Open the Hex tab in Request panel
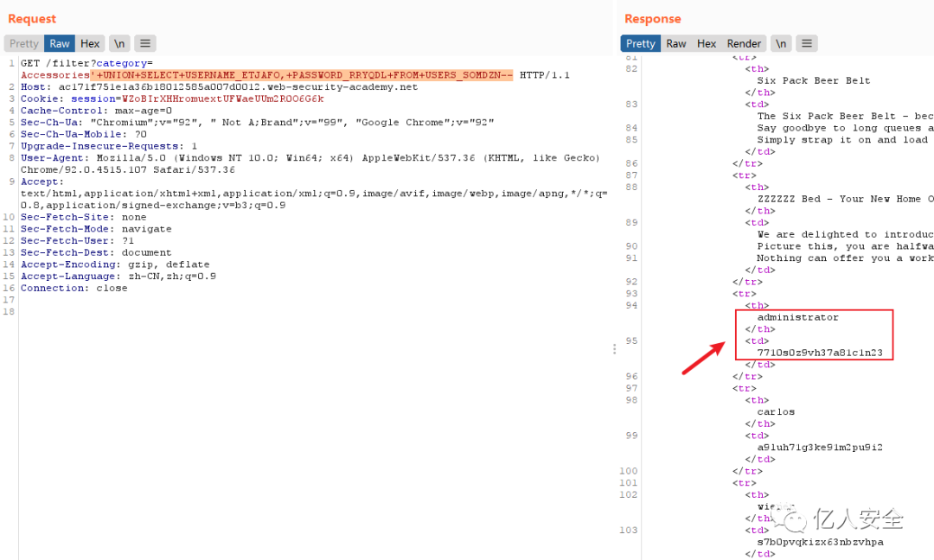The height and width of the screenshot is (560, 934). coord(90,43)
